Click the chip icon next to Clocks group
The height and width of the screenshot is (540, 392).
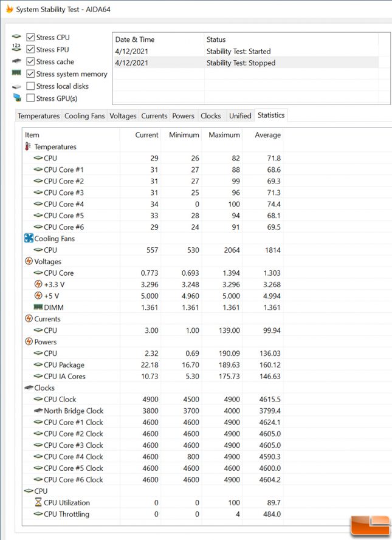pyautogui.click(x=29, y=388)
